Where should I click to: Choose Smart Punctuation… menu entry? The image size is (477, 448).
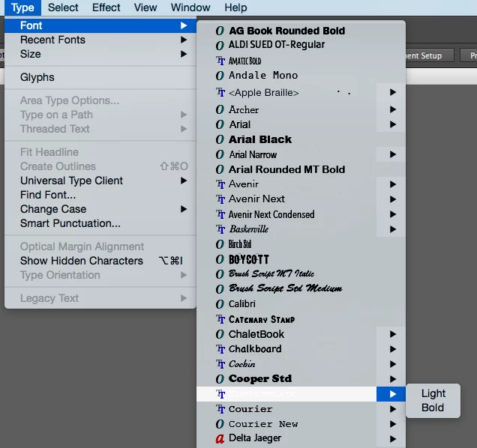tap(100, 223)
